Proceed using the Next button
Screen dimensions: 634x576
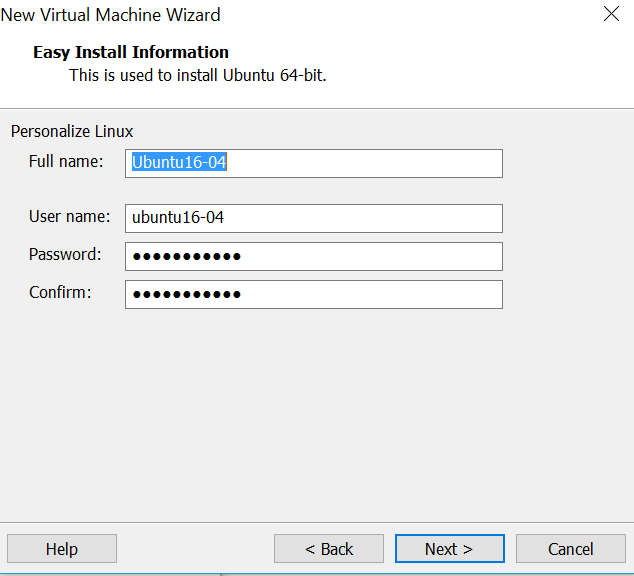tap(450, 549)
